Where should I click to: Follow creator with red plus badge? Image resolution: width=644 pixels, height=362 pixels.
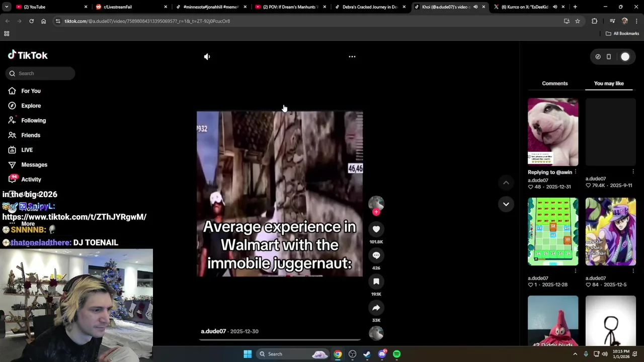(376, 212)
